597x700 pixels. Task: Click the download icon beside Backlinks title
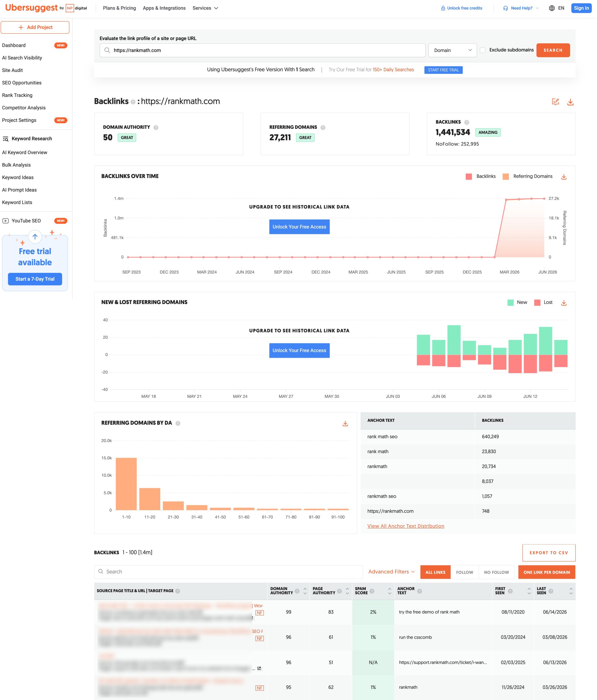tap(570, 102)
